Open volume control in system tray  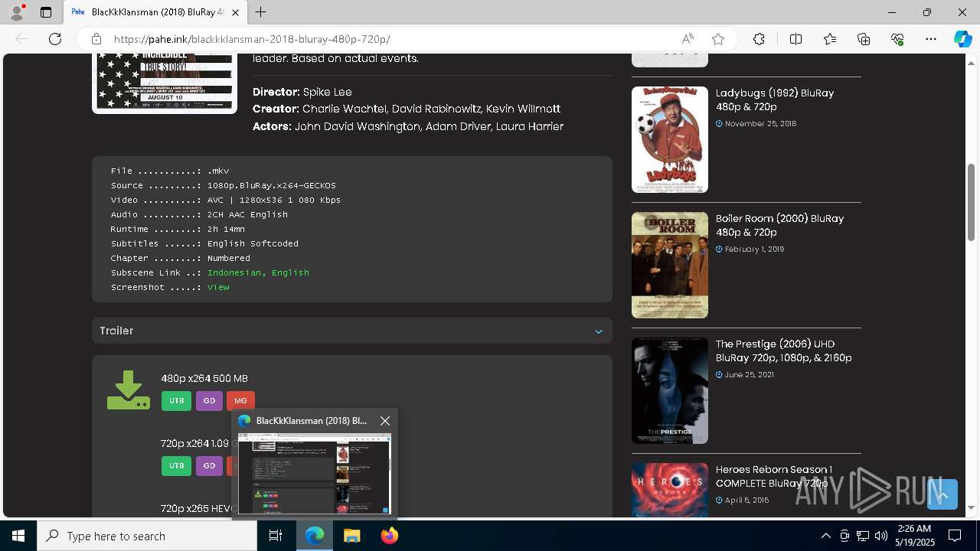click(881, 536)
